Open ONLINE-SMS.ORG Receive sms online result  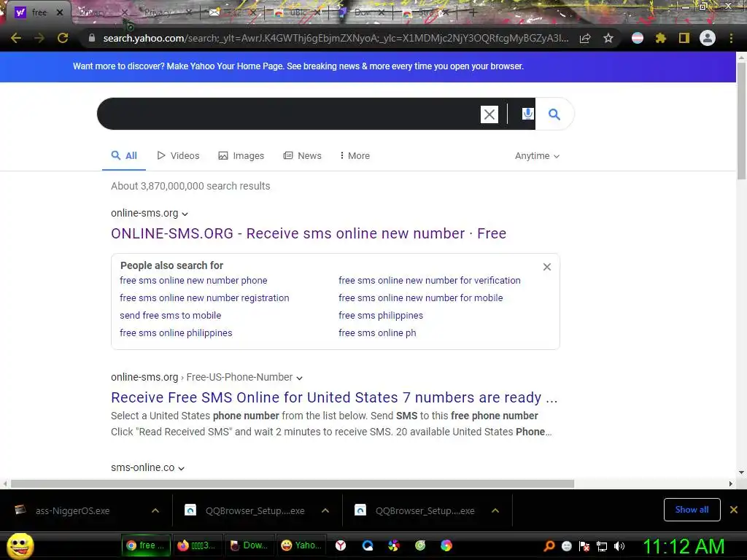coord(309,233)
